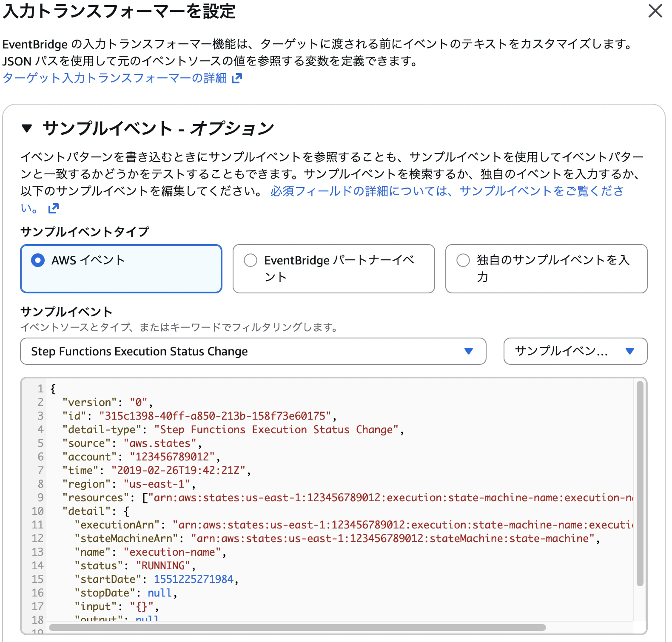Viewport: 672px width, 642px height.
Task: Collapse the サンプルイベント - オプション section
Action: click(27, 128)
